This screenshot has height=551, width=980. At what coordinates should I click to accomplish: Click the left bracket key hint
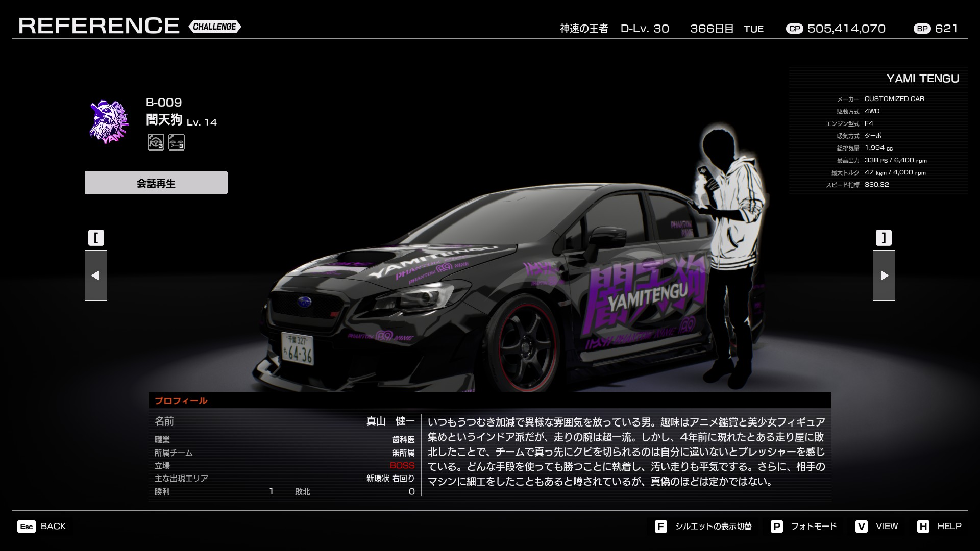pos(96,238)
